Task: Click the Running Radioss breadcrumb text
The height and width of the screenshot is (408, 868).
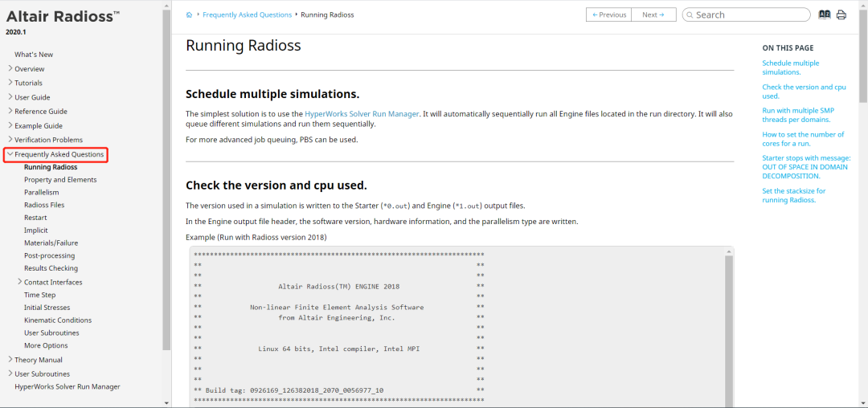Action: click(x=327, y=15)
